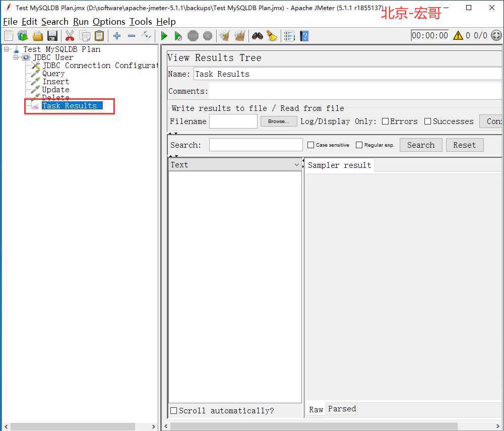
Task: Click the Shutdown threads icon
Action: click(208, 36)
